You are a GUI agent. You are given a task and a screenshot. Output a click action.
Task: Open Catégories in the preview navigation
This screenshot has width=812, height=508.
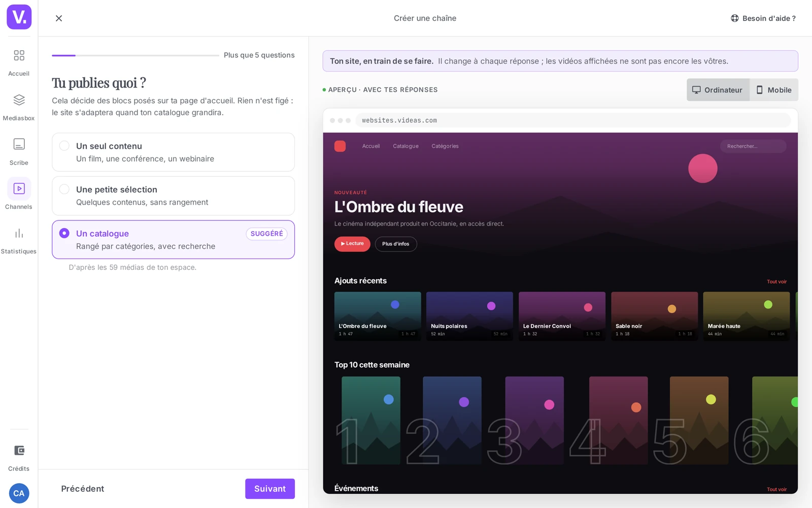click(445, 146)
